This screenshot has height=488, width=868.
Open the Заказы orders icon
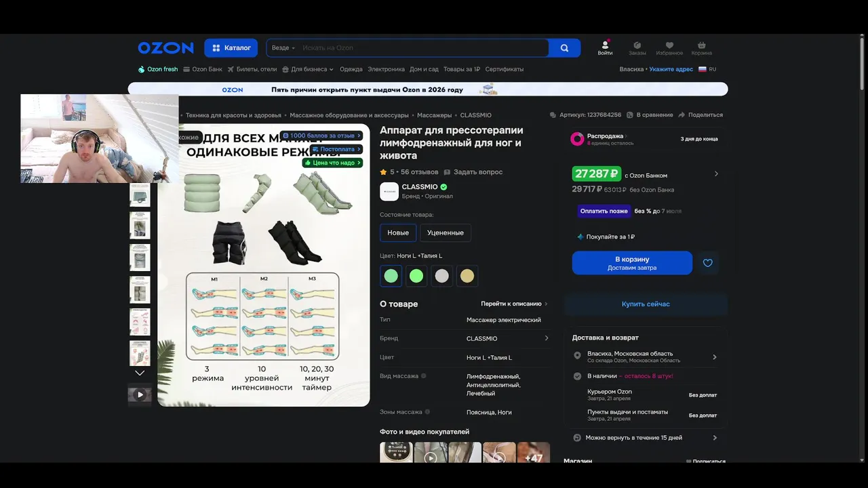click(637, 48)
